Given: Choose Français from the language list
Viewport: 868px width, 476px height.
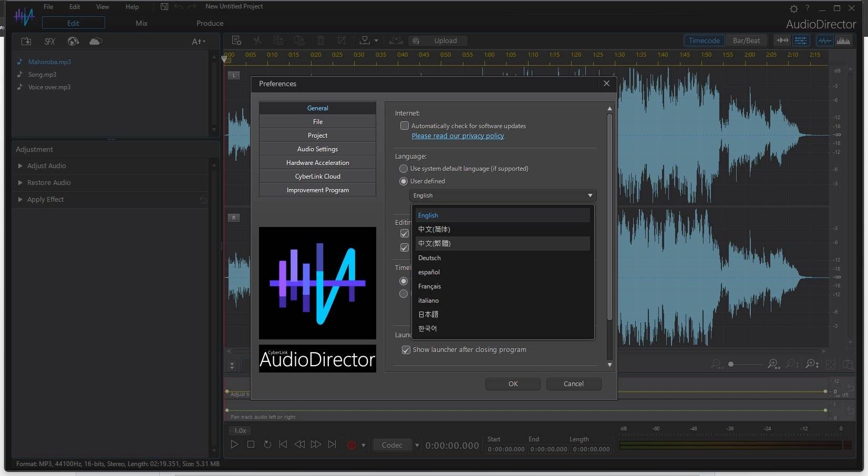Looking at the screenshot, I should click(x=503, y=286).
